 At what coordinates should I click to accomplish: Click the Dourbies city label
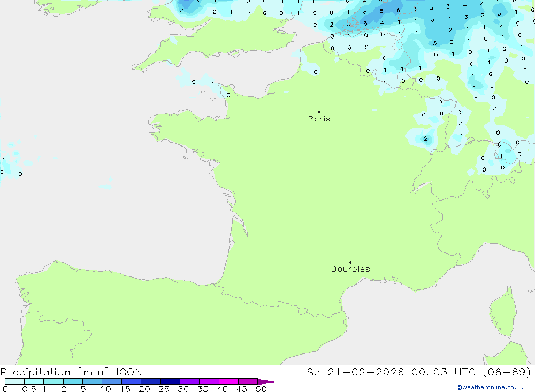coord(350,269)
